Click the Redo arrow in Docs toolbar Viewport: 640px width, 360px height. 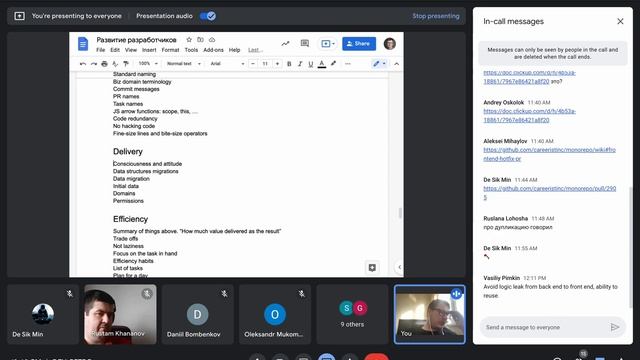pos(93,64)
